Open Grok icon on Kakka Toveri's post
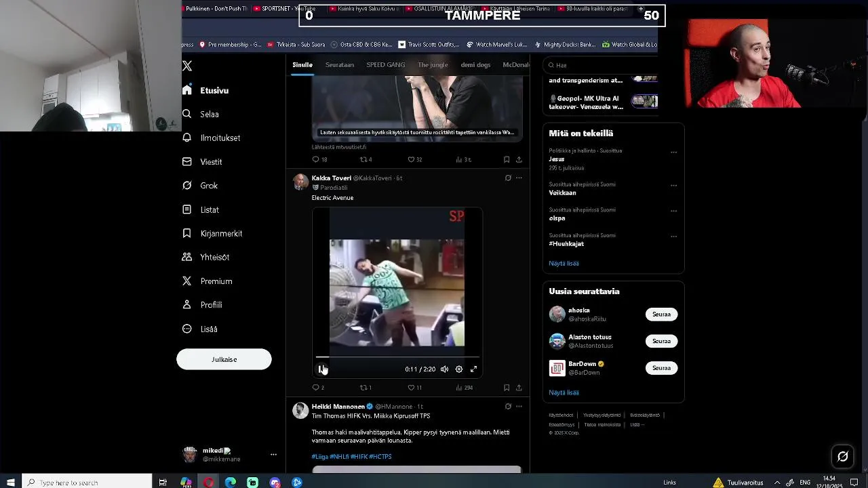 coord(508,178)
